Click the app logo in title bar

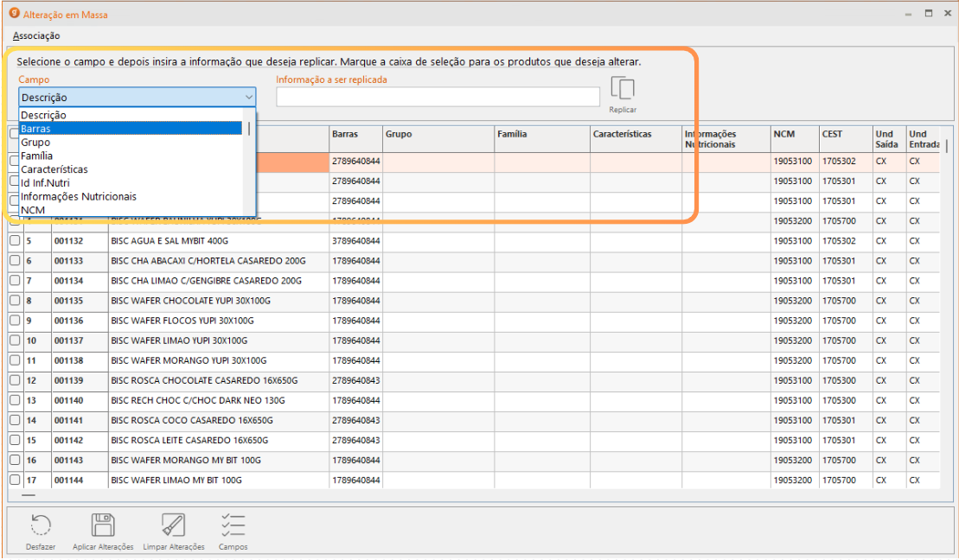(x=13, y=14)
